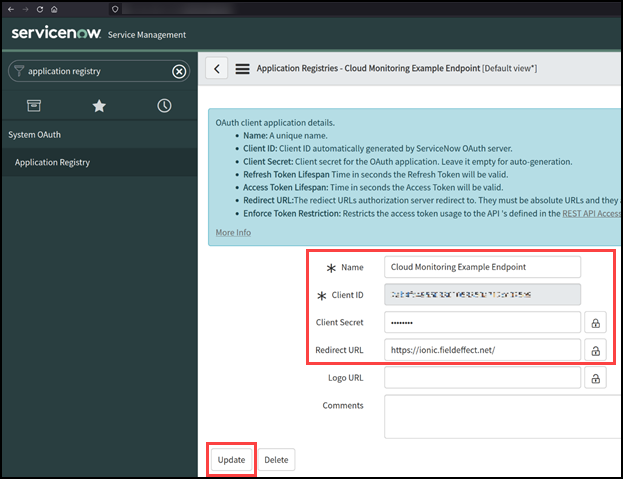This screenshot has height=479, width=623.
Task: Click the shield icon in address bar
Action: coord(115,9)
